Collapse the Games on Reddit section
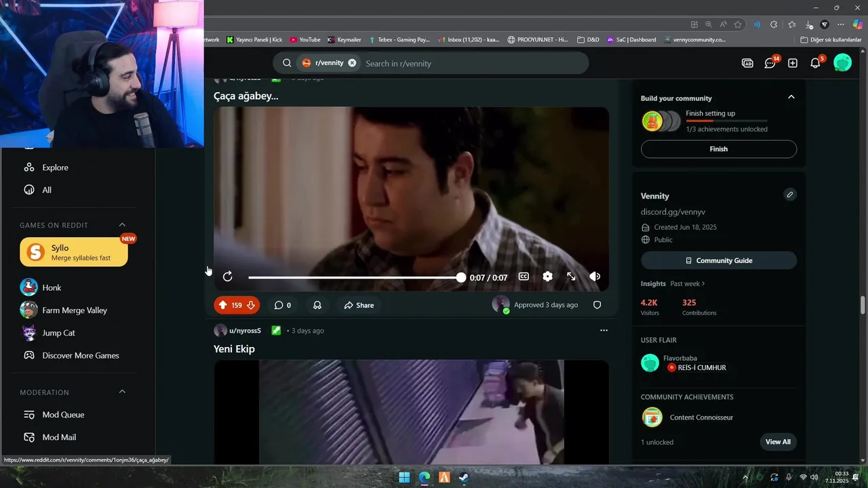This screenshot has width=868, height=488. [122, 225]
